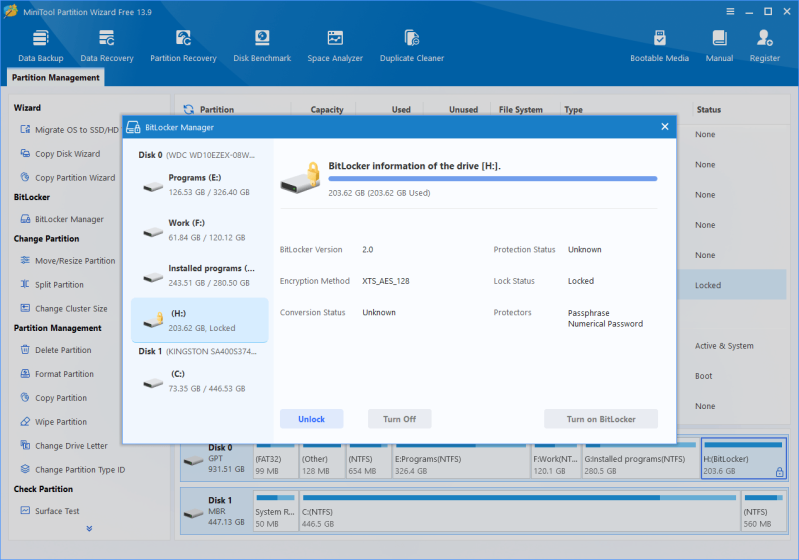Select NTFS 654 MB partition block
The width and height of the screenshot is (799, 560).
(x=368, y=460)
